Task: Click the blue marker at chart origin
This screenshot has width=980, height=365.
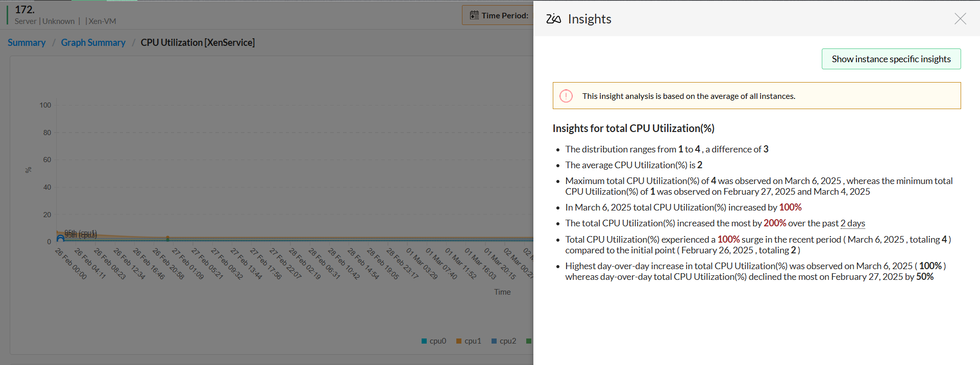Action: 60,238
